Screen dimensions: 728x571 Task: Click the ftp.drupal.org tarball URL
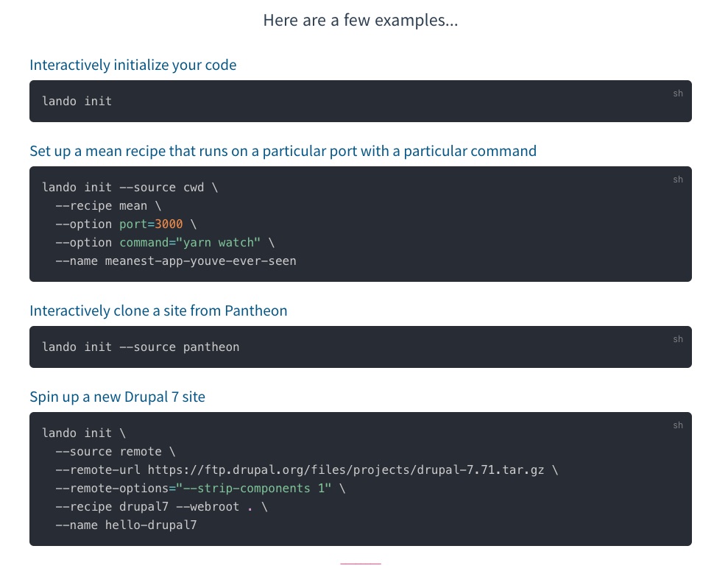(x=346, y=469)
